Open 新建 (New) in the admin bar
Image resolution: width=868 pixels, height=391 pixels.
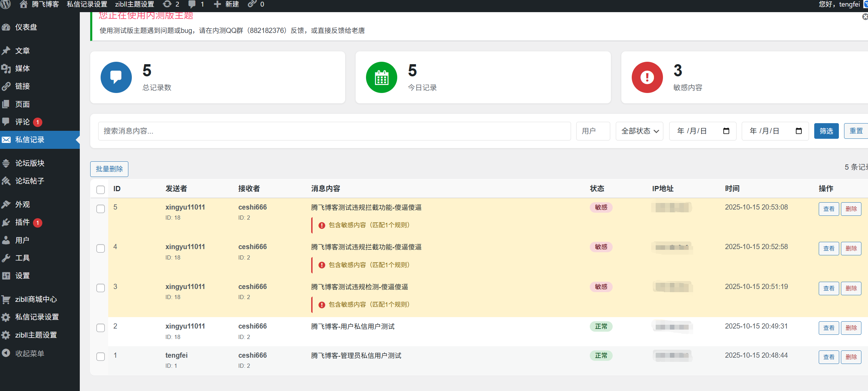[226, 5]
